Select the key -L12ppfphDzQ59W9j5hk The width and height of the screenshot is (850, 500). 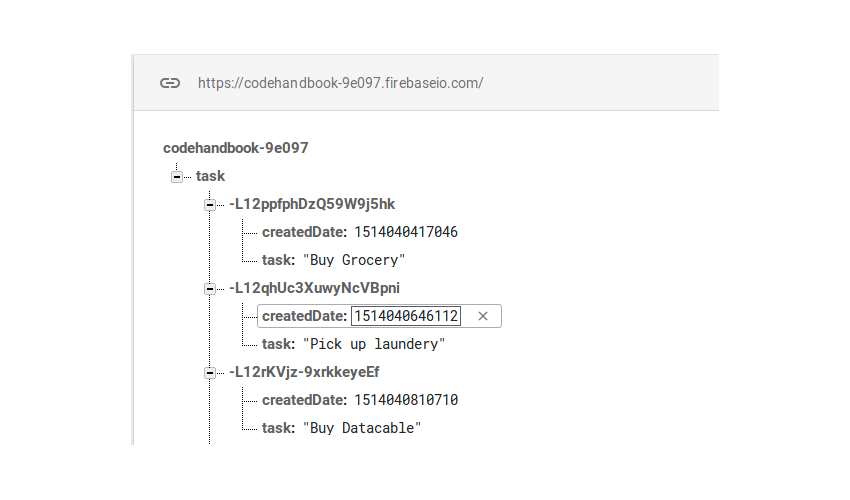(312, 204)
